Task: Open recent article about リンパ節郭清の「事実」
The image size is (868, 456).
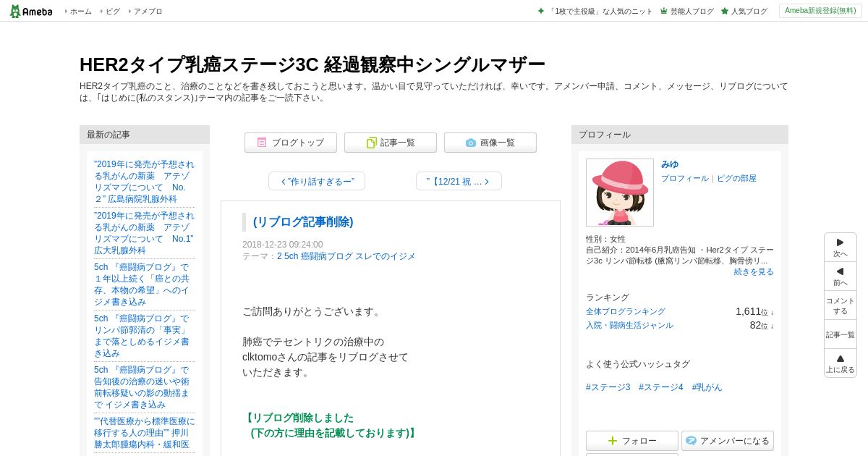Action: pyautogui.click(x=145, y=336)
